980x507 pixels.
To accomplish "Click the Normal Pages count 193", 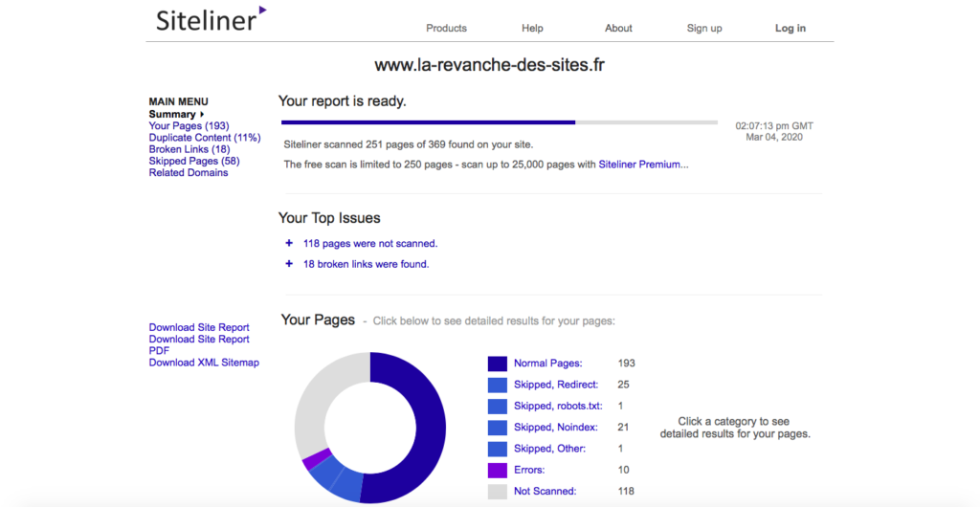I will click(626, 364).
